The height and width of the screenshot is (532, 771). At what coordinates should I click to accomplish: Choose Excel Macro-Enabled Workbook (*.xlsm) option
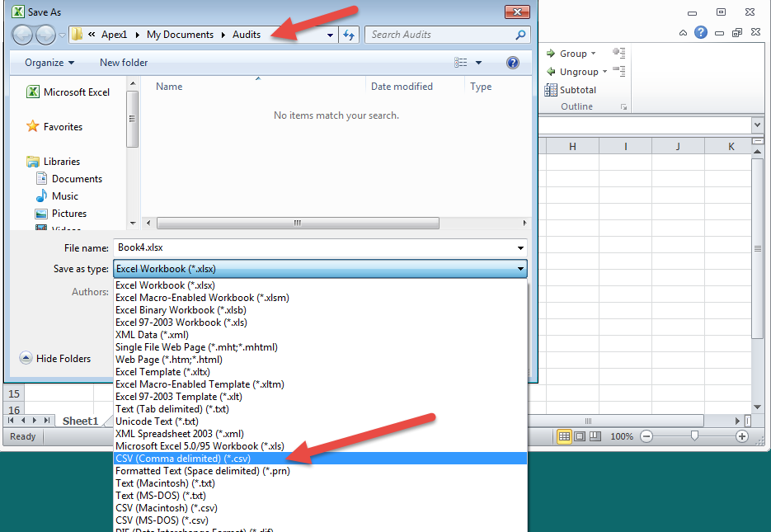(202, 298)
